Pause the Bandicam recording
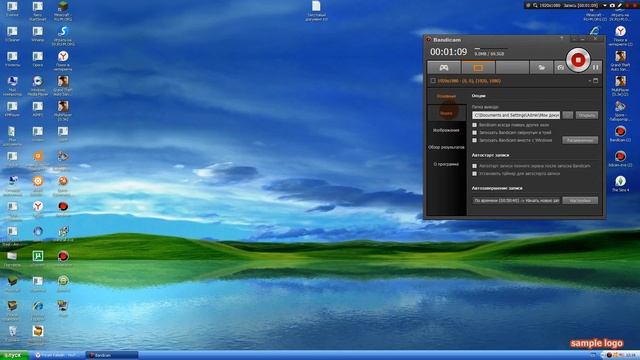This screenshot has width=640, height=360. point(596,67)
